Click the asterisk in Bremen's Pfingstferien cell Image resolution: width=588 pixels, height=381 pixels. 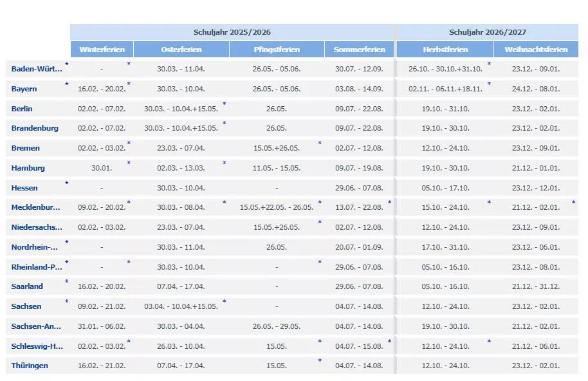(320, 143)
